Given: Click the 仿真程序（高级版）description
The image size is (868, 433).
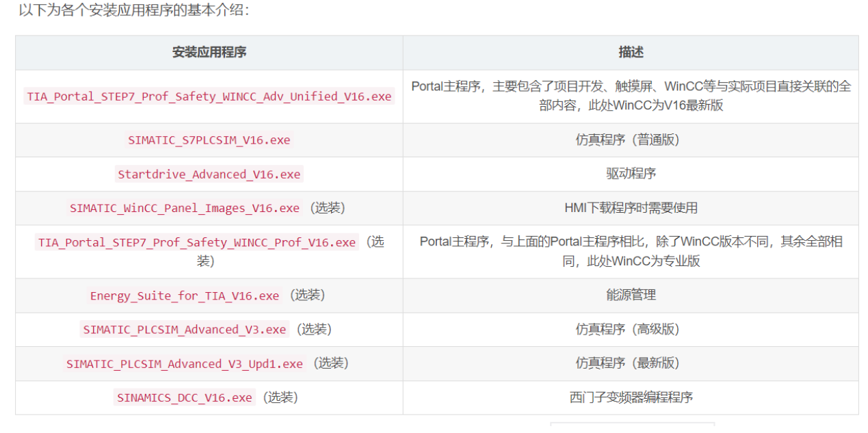Looking at the screenshot, I should coord(631,330).
